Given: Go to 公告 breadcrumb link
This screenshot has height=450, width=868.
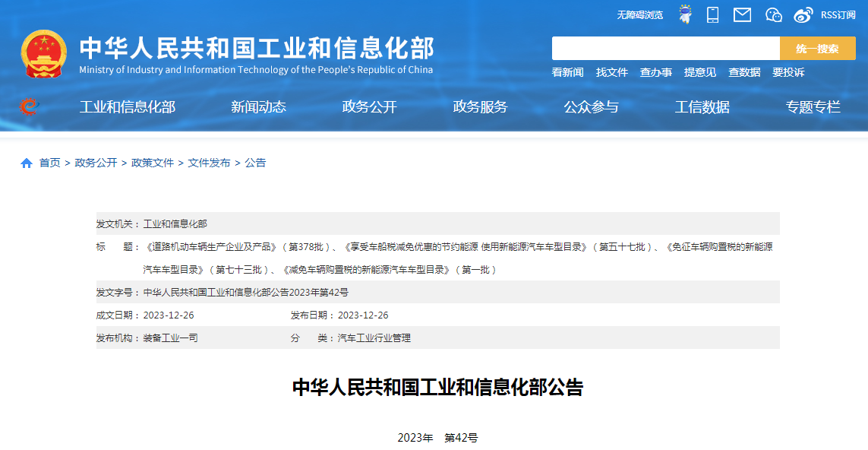Looking at the screenshot, I should pos(255,163).
